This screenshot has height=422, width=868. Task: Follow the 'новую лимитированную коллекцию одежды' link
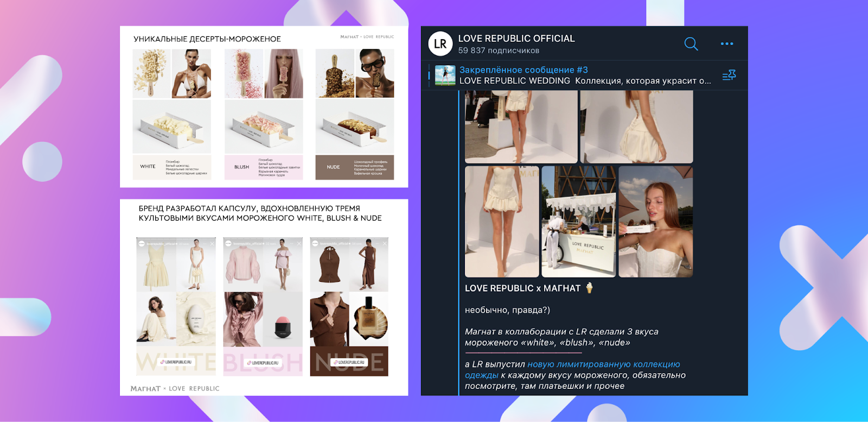[x=603, y=364]
